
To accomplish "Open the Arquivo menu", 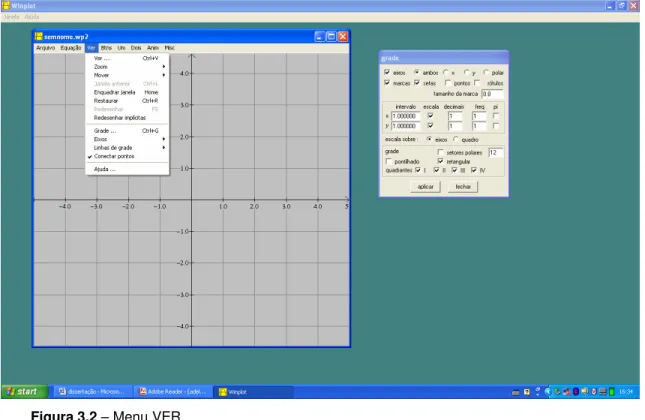I will (45, 48).
